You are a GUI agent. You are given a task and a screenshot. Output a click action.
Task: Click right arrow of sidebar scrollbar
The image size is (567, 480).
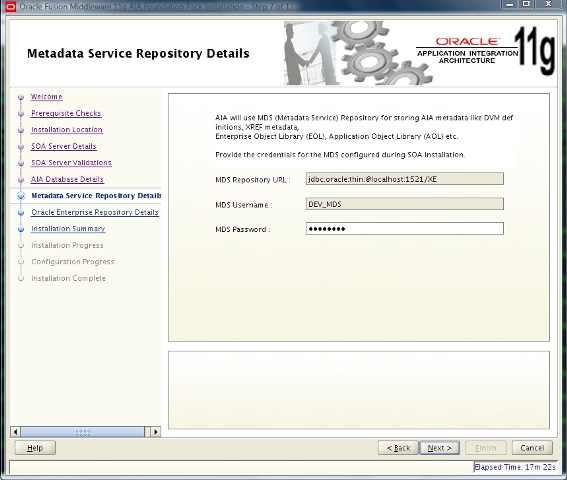155,432
